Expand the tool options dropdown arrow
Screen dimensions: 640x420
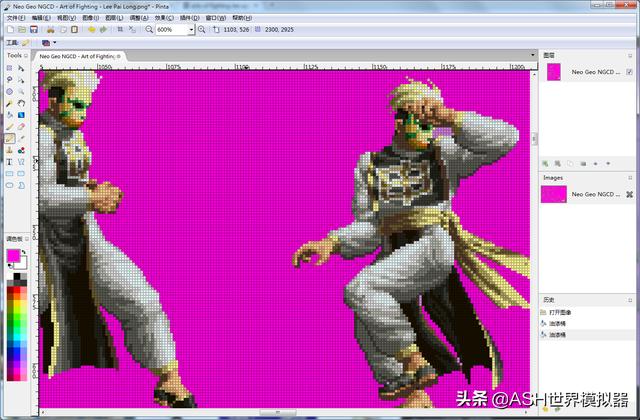pyautogui.click(x=54, y=43)
